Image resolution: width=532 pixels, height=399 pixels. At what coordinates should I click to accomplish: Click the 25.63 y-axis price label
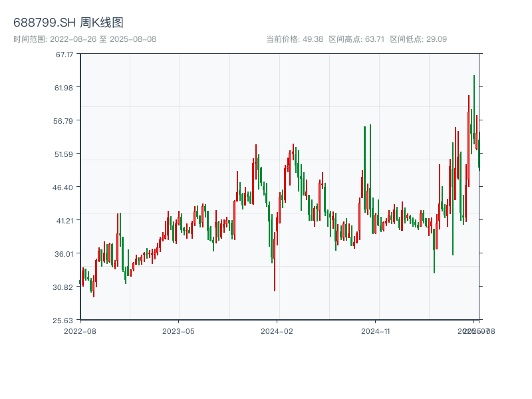click(65, 320)
